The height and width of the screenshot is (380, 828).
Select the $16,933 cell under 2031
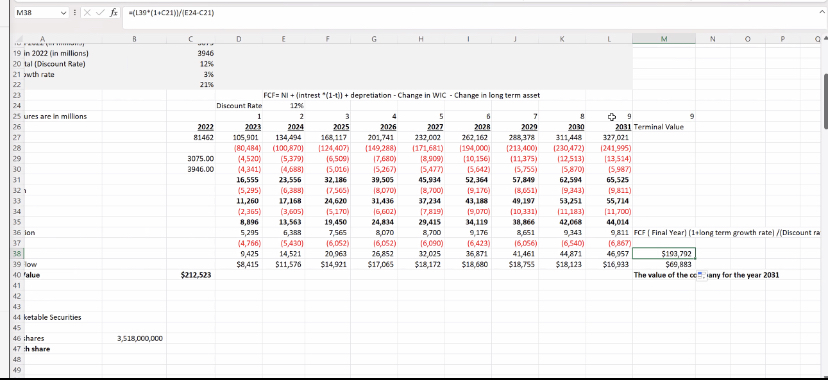click(609, 264)
